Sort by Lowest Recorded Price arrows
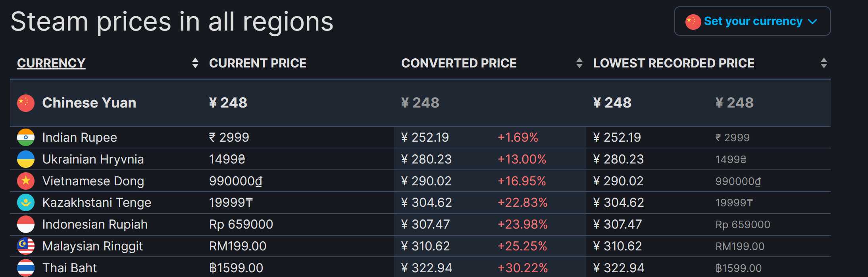Screen dimensions: 868x277 pos(824,63)
